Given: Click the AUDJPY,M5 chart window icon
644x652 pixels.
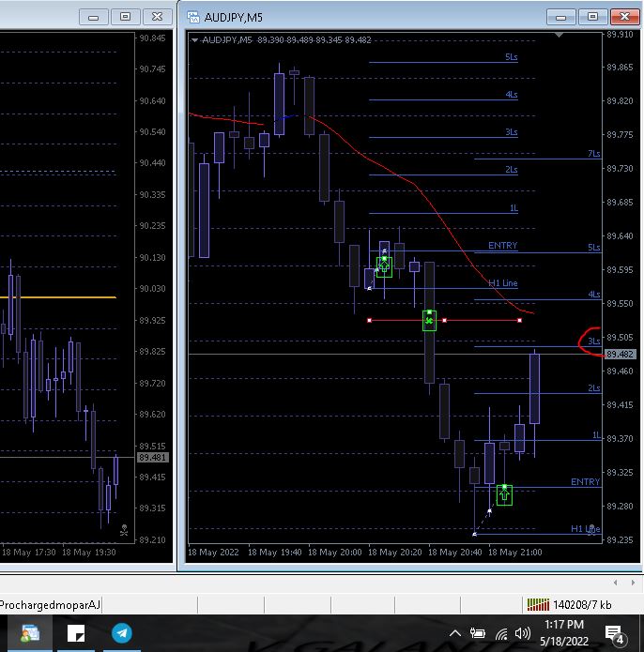Looking at the screenshot, I should [193, 17].
